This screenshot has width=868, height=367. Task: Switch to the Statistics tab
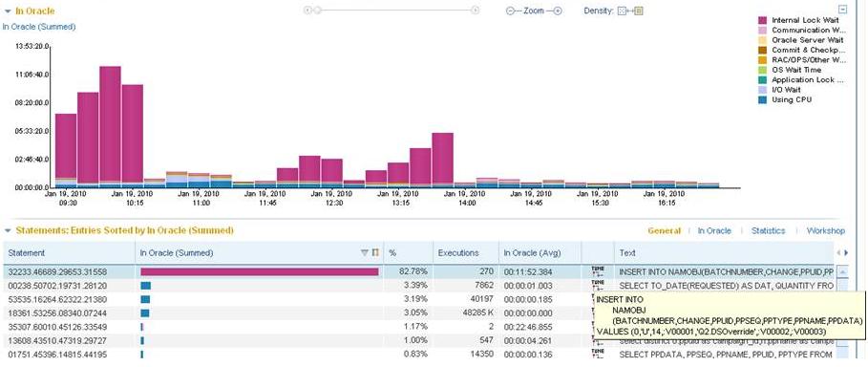tap(768, 230)
